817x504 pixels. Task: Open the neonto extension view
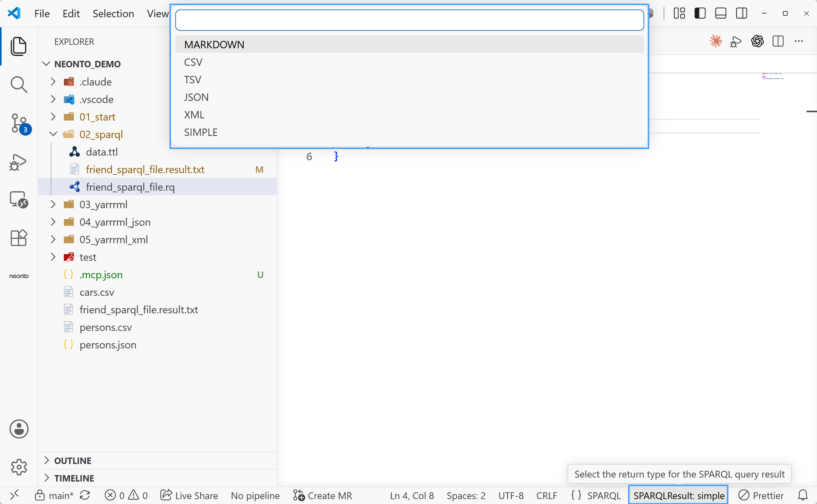tap(19, 276)
